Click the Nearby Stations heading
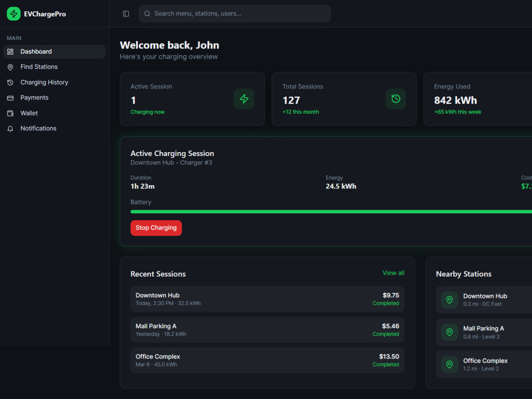This screenshot has height=399, width=532. coord(464,274)
